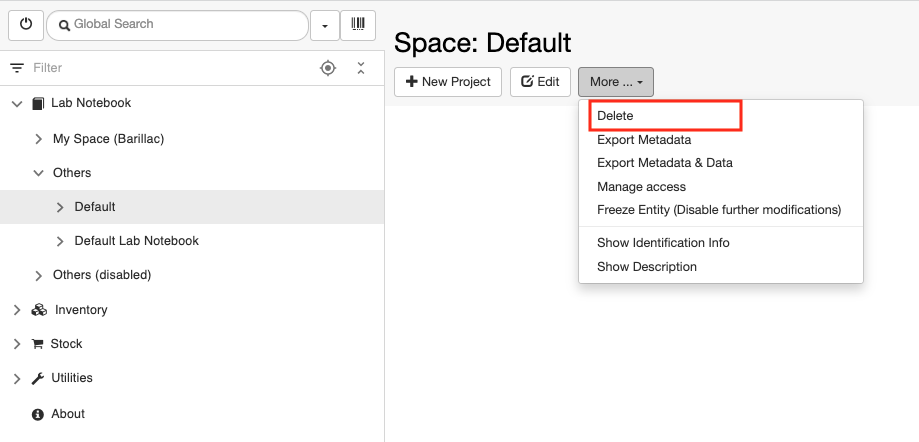Select Manage access menu entry

641,187
